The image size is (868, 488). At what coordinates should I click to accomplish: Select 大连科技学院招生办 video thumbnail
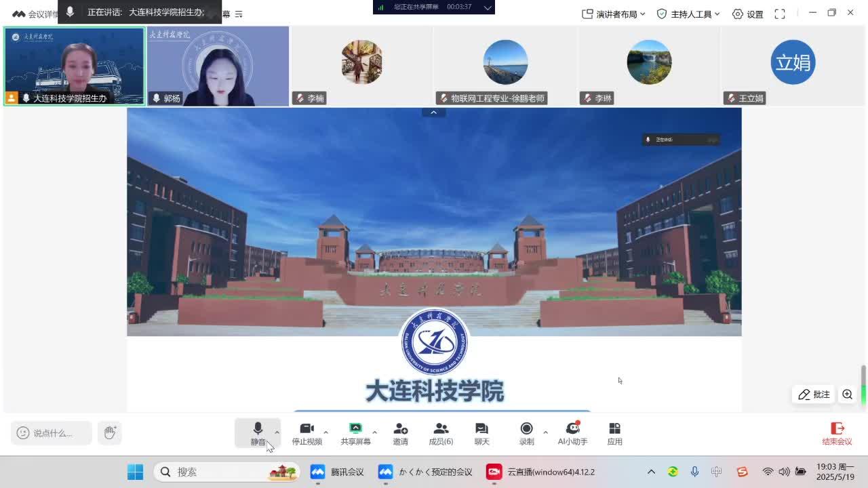[x=74, y=66]
